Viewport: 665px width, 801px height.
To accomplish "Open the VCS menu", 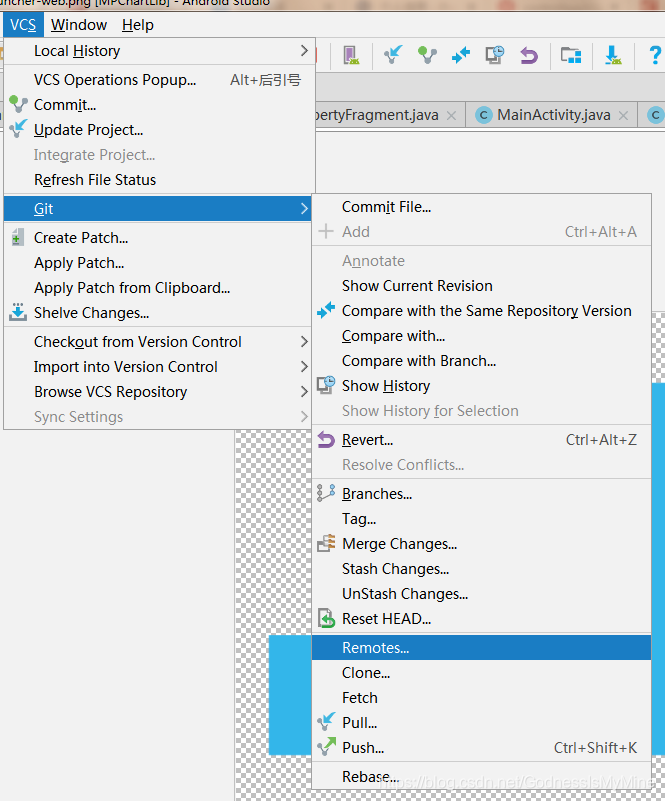I will click(x=23, y=25).
